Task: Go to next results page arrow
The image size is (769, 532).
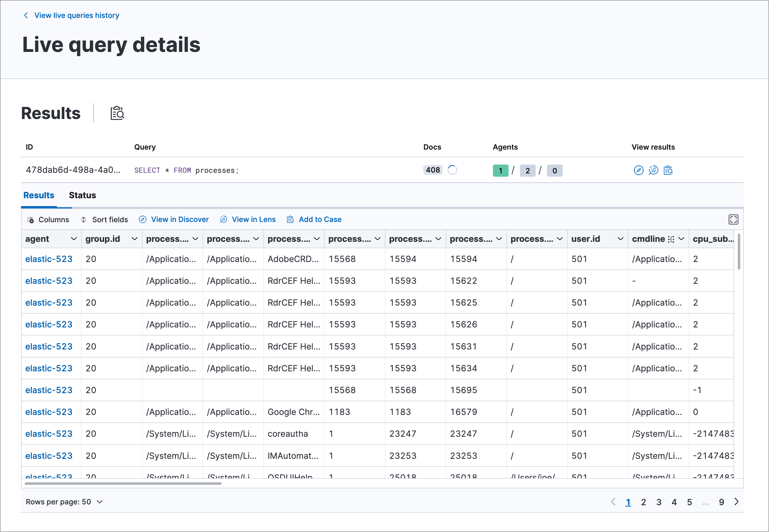Action: coord(737,502)
